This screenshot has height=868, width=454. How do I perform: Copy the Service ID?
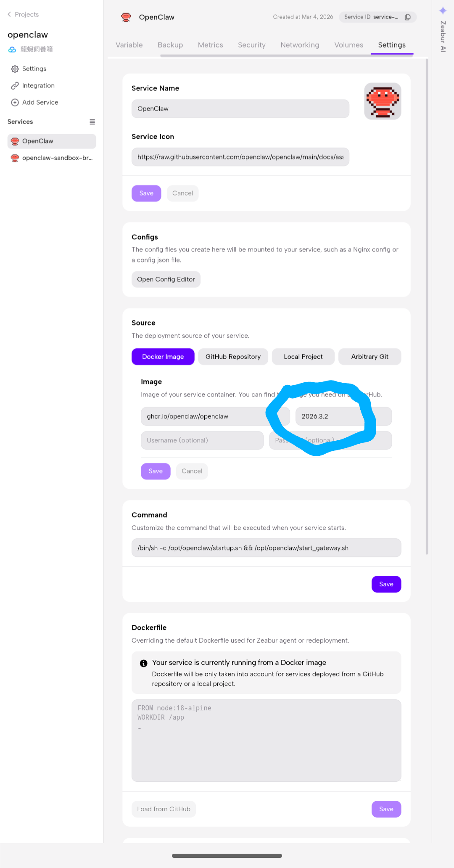407,17
